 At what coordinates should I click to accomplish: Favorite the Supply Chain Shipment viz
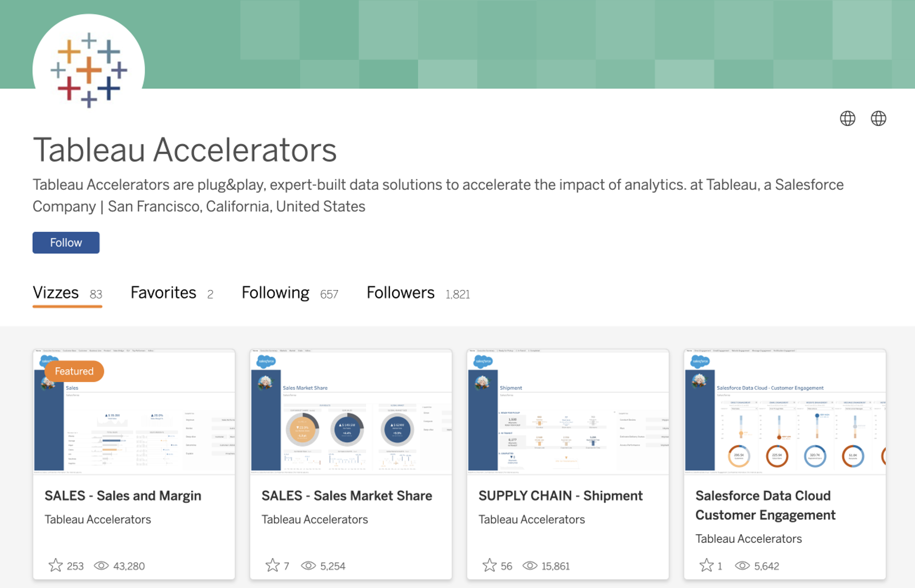[490, 566]
